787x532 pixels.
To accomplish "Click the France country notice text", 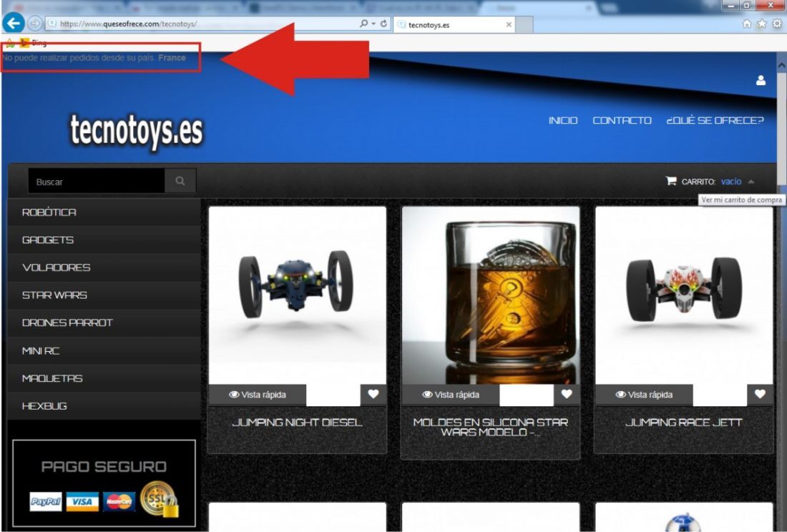I will [94, 58].
